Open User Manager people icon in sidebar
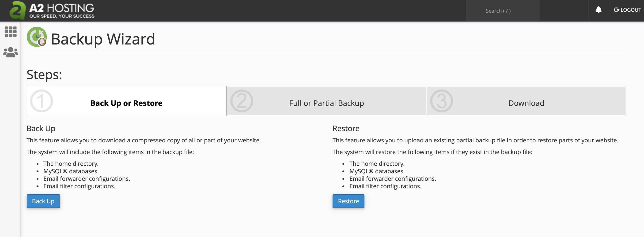Viewport: 644px width, 237px height. click(x=11, y=52)
